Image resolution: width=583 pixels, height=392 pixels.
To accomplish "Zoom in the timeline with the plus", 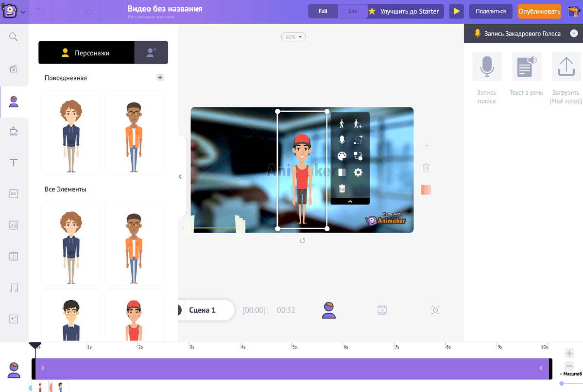I will tap(569, 354).
